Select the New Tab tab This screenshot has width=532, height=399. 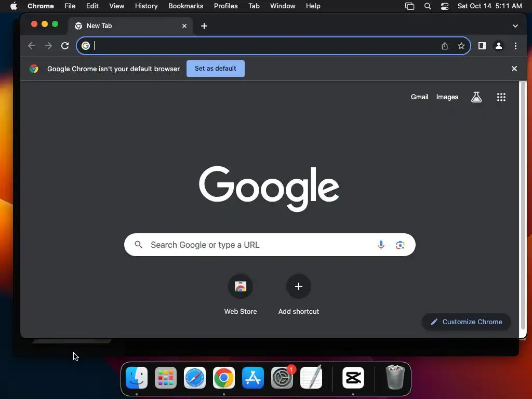point(130,26)
